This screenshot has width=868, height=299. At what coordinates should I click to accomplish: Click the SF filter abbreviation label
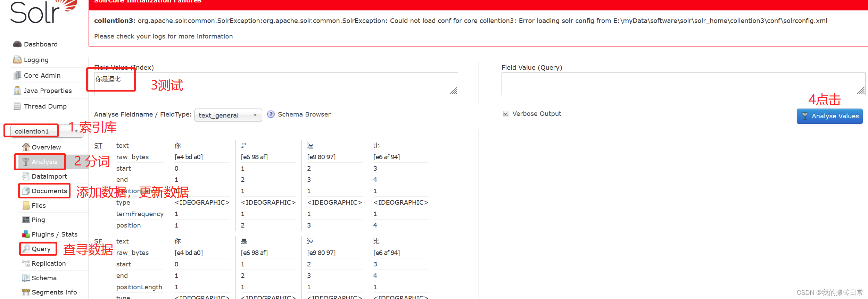[98, 241]
